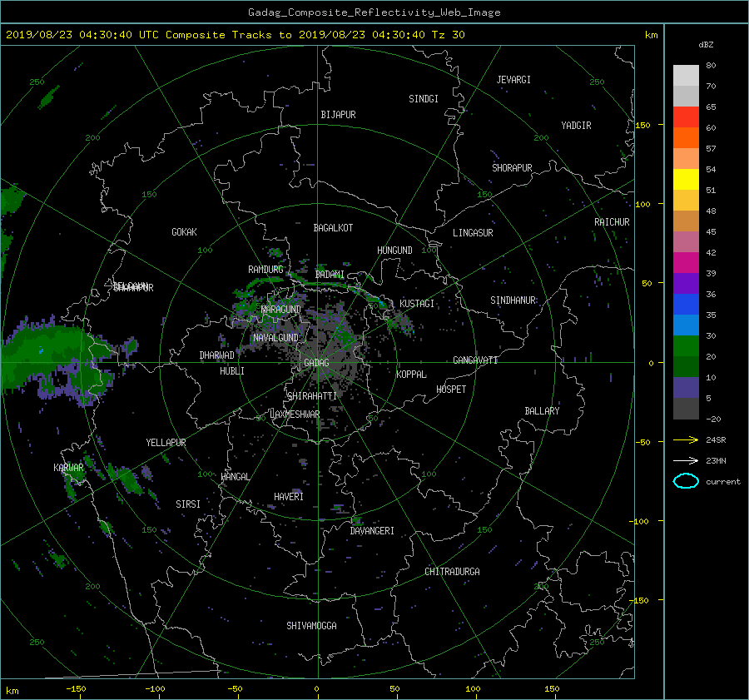Screen dimensions: 749x700
Task: Click the BAGALKOT city label
Action: [333, 228]
